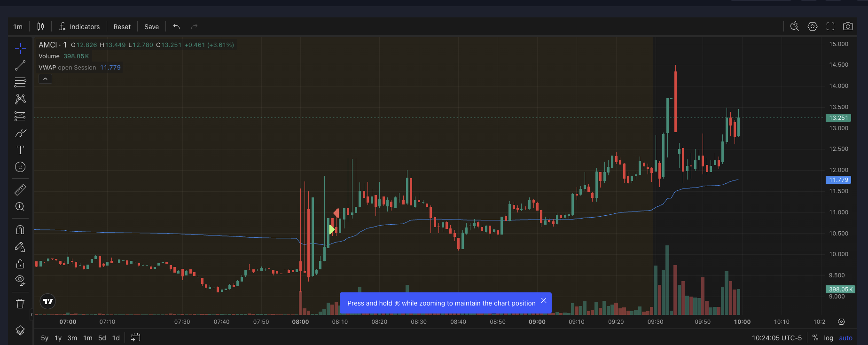Enter fullscreen mode
The width and height of the screenshot is (868, 345).
(x=830, y=26)
